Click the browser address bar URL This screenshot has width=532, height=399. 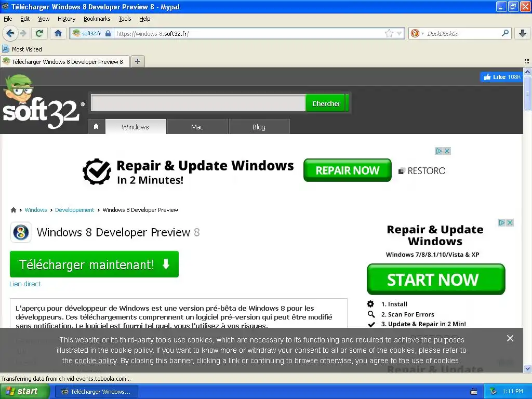[249, 33]
